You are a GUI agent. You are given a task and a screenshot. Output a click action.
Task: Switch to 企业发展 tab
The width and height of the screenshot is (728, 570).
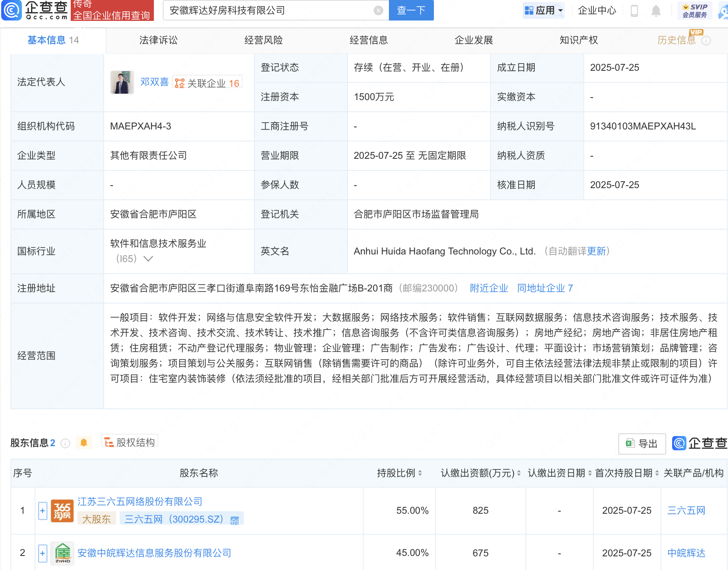click(x=474, y=40)
